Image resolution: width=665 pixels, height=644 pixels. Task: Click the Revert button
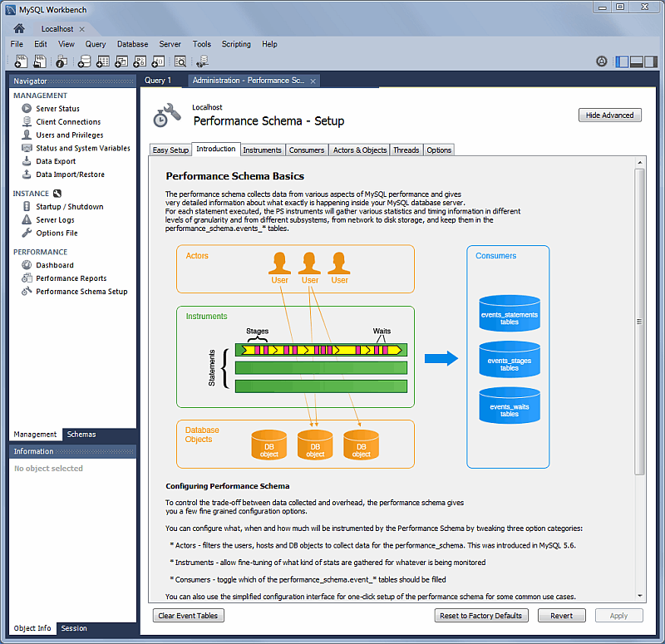pyautogui.click(x=562, y=616)
